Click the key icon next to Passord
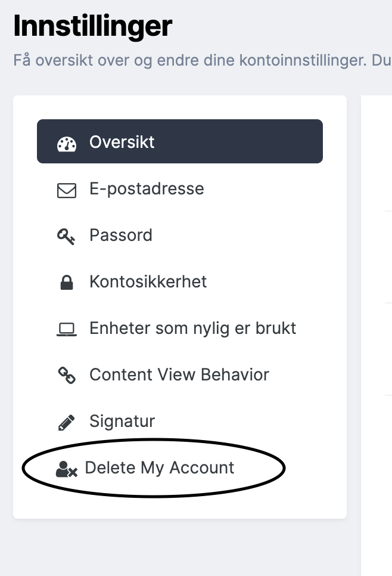 [66, 237]
